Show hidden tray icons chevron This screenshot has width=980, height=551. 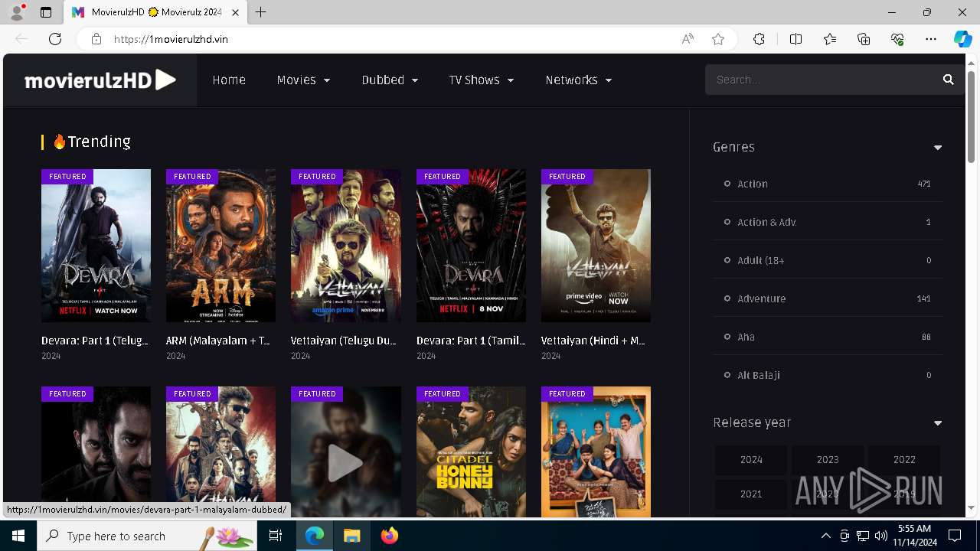pos(825,536)
